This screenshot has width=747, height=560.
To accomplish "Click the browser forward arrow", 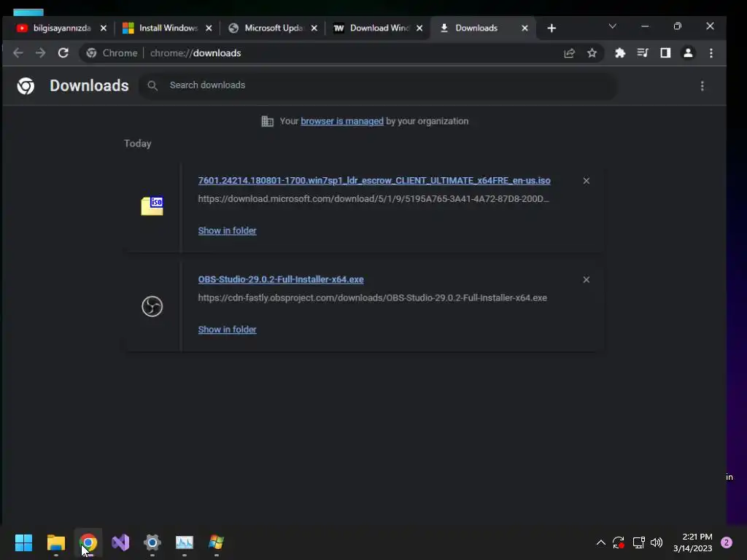I will 41,52.
